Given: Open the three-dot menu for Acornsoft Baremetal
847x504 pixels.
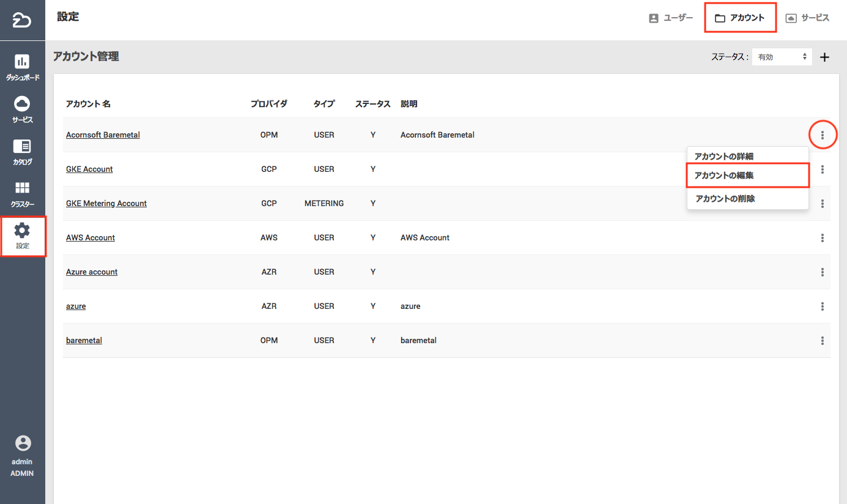Looking at the screenshot, I should [x=823, y=135].
